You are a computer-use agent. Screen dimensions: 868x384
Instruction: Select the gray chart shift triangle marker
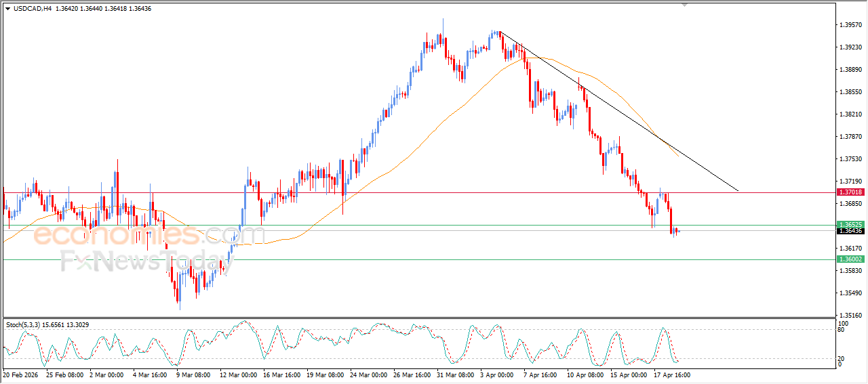685,5
